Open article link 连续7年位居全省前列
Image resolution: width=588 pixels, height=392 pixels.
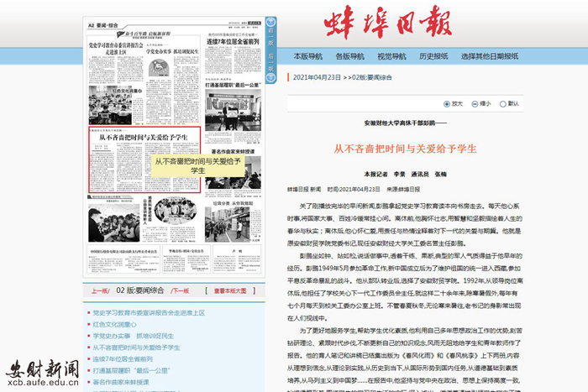tap(130, 358)
